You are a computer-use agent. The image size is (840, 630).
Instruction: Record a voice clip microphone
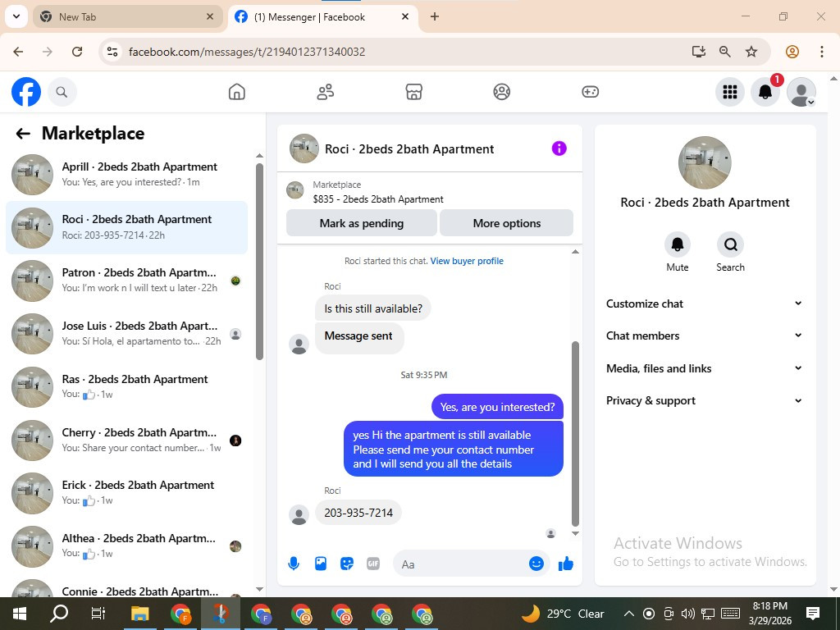(x=294, y=564)
